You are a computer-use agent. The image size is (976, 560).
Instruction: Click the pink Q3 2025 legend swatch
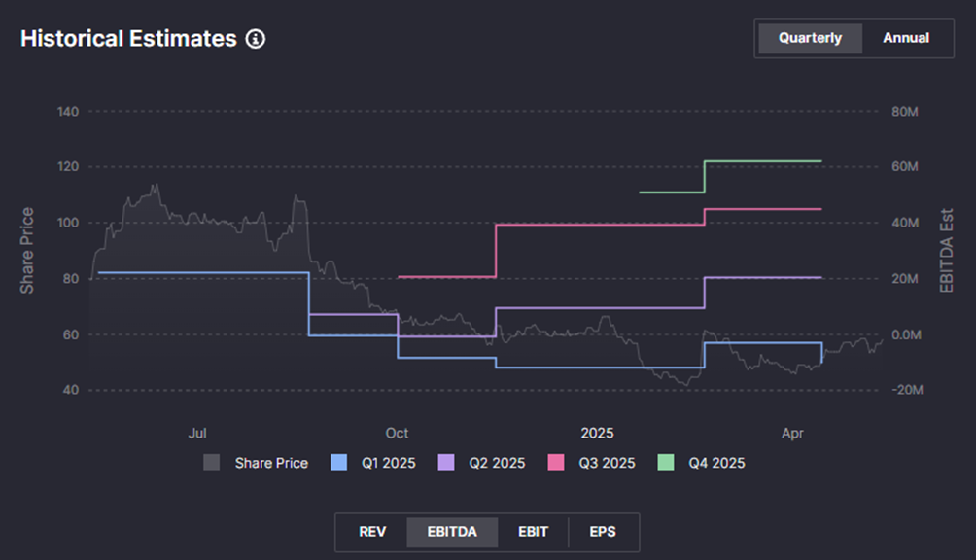[x=556, y=463]
